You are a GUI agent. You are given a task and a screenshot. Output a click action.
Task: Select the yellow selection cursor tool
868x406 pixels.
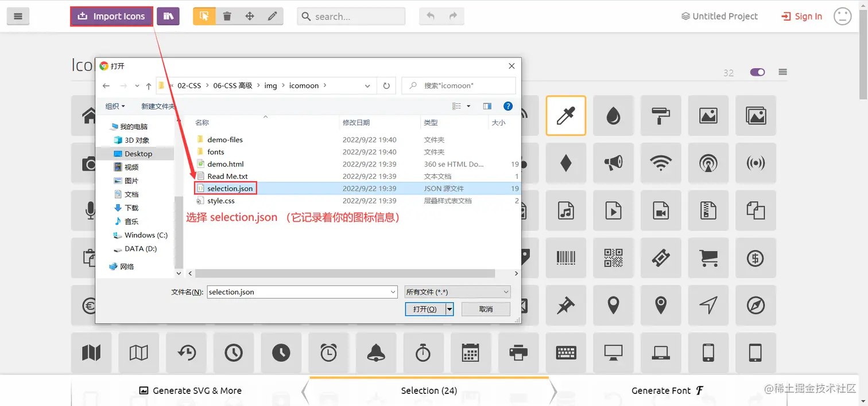204,16
